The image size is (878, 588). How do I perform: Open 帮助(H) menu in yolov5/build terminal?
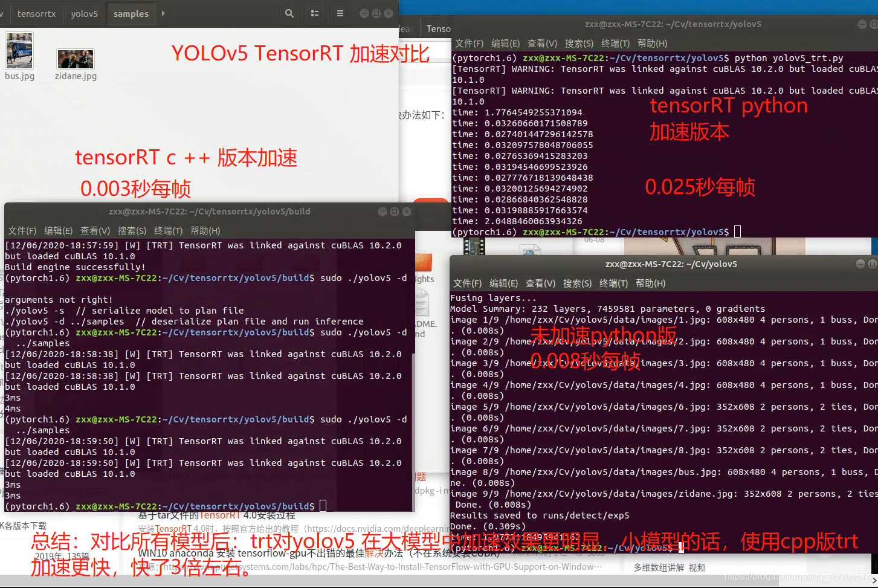pyautogui.click(x=205, y=231)
